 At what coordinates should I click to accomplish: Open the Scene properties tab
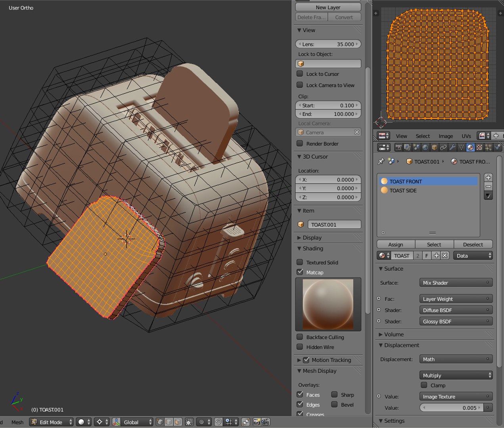pyautogui.click(x=417, y=147)
